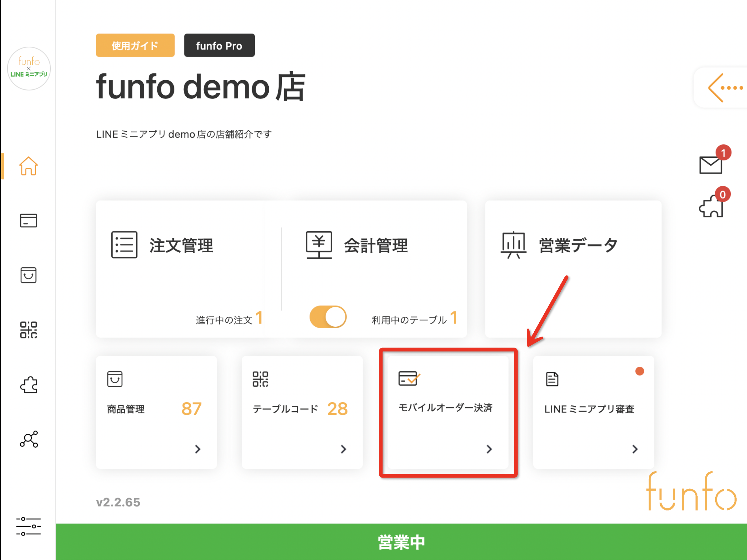
Task: Click the 会計管理 yen register icon
Action: pos(319,245)
